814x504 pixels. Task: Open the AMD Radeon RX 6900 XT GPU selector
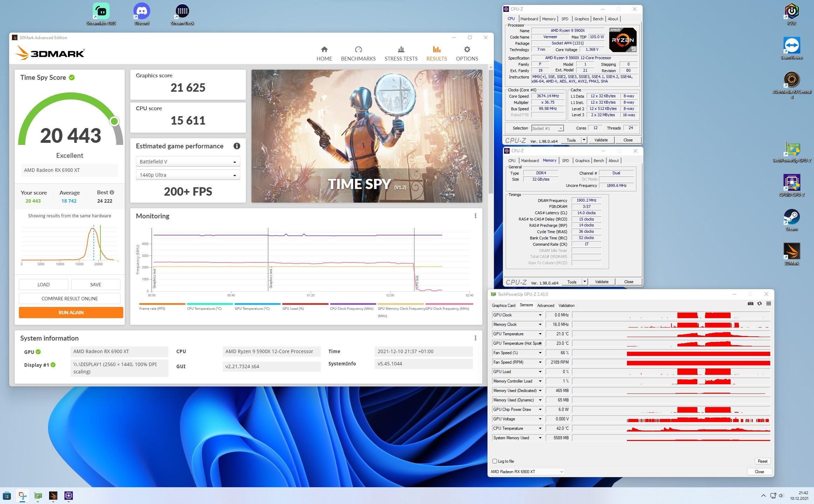[526, 471]
